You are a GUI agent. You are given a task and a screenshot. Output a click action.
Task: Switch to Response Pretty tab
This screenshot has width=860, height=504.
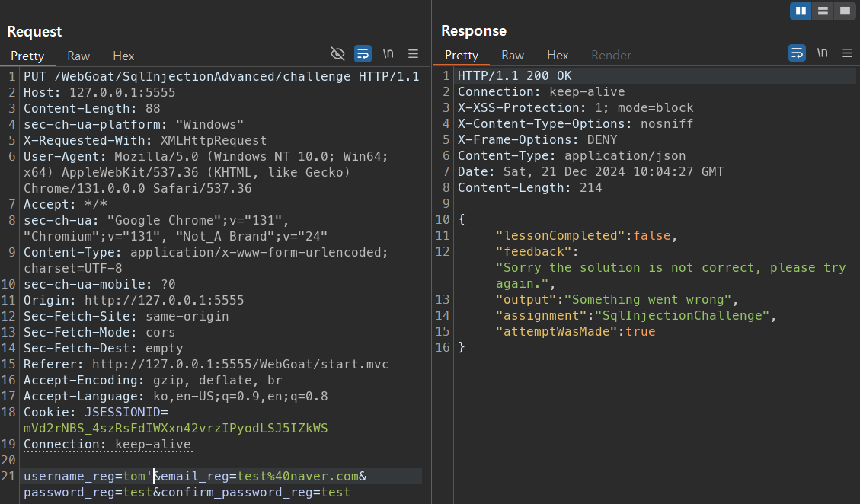462,56
